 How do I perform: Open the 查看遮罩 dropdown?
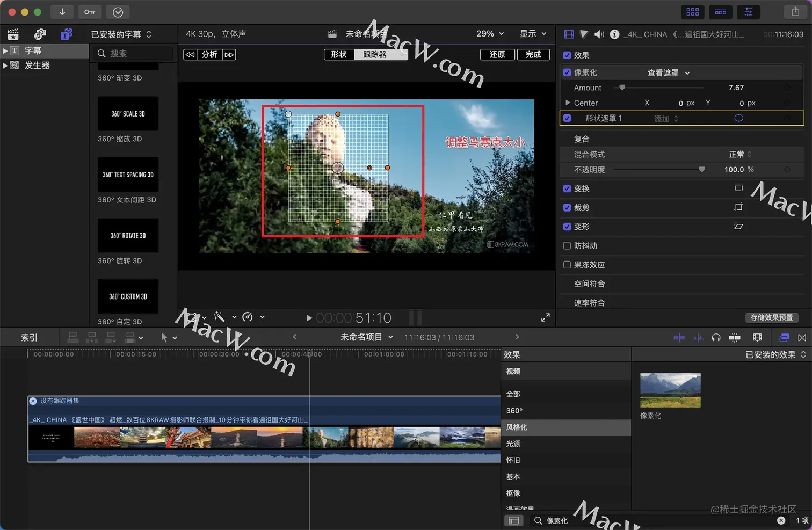coord(669,72)
